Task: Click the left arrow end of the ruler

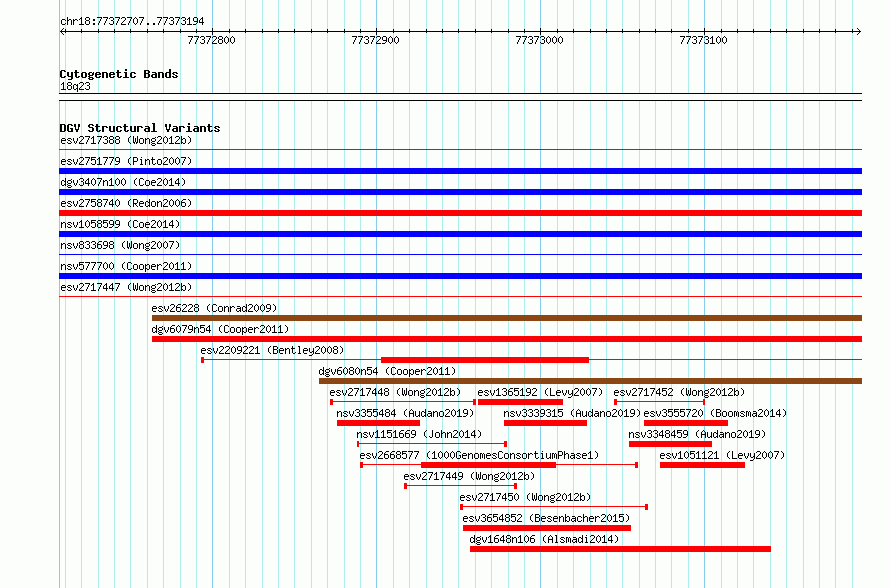Action: tap(63, 31)
